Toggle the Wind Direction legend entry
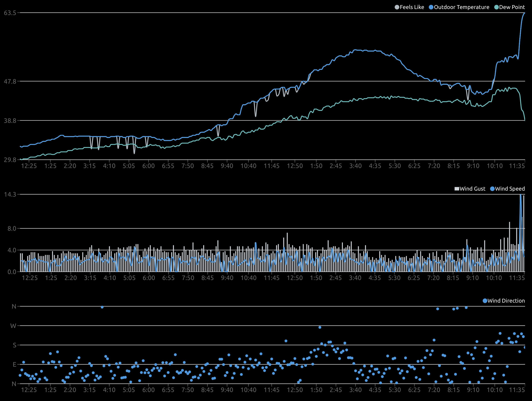Image resolution: width=532 pixels, height=401 pixels. [x=504, y=301]
